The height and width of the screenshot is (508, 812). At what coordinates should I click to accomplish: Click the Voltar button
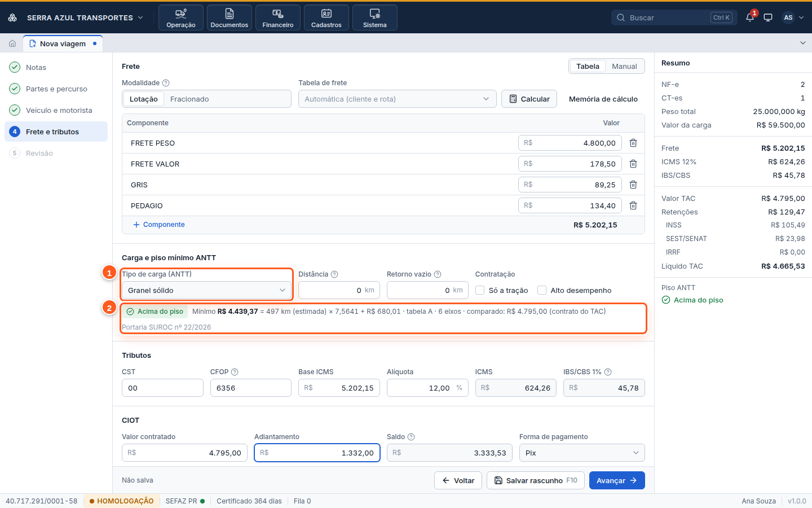(458, 480)
